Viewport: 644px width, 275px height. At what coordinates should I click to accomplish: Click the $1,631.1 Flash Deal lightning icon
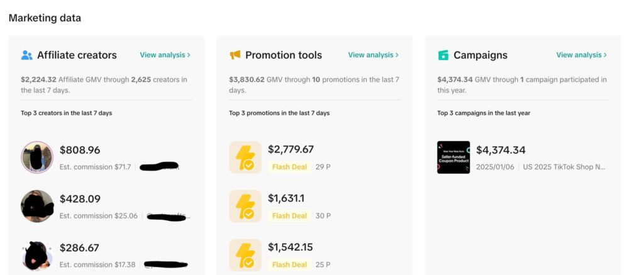click(x=245, y=207)
